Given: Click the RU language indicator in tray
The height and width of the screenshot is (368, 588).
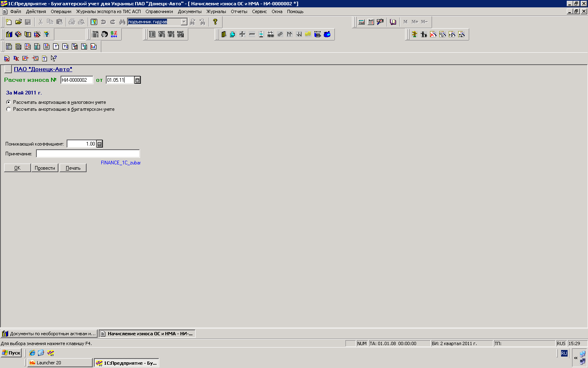Looking at the screenshot, I should pyautogui.click(x=564, y=353).
